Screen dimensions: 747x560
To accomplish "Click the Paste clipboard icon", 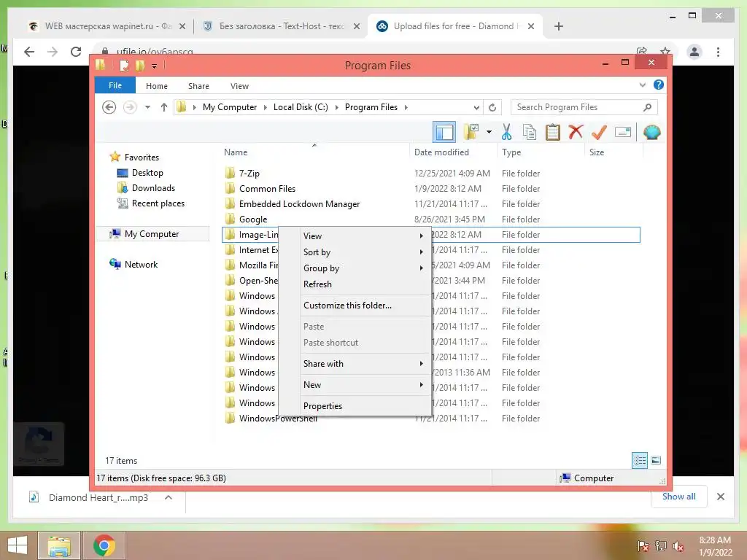I will pos(553,132).
